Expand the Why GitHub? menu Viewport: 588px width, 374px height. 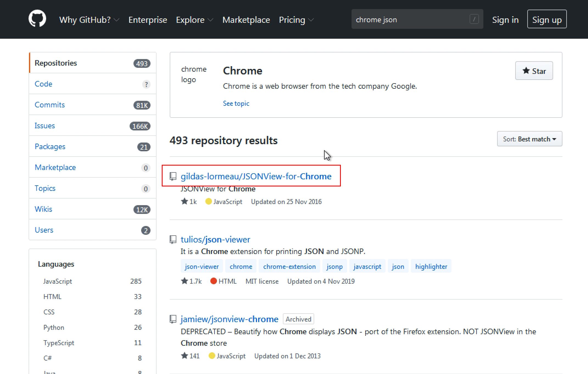tap(89, 20)
